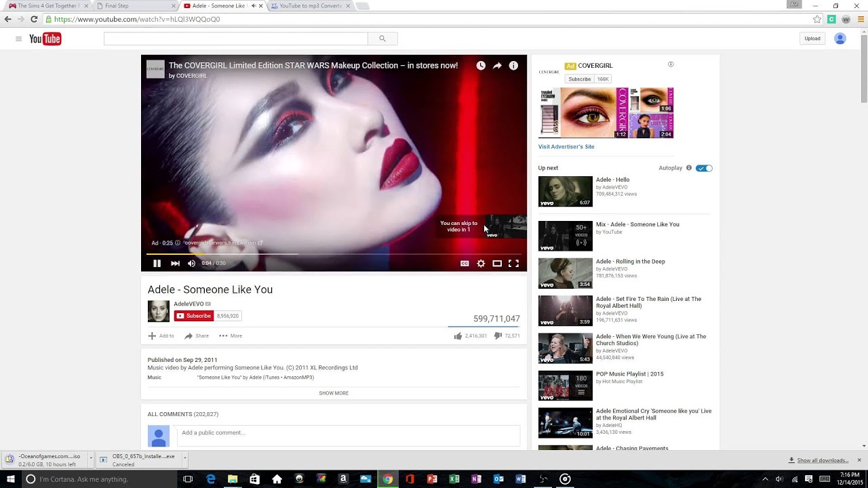
Task: Open the Oceanofgames iso download options arrow
Action: point(90,459)
